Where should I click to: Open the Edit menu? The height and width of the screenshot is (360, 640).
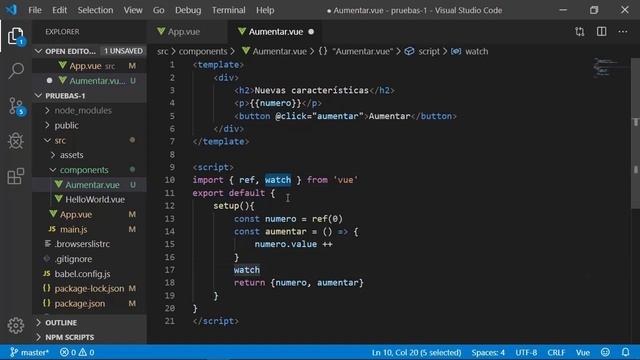click(x=59, y=10)
